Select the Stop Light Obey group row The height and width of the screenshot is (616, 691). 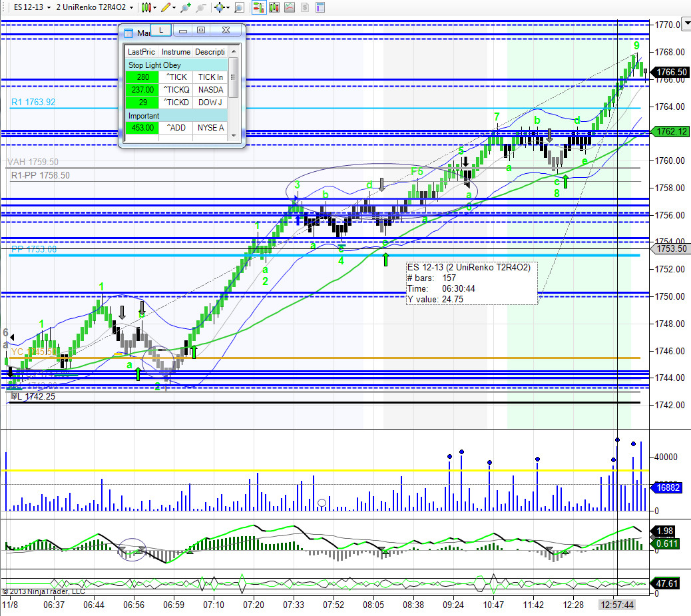tap(176, 65)
